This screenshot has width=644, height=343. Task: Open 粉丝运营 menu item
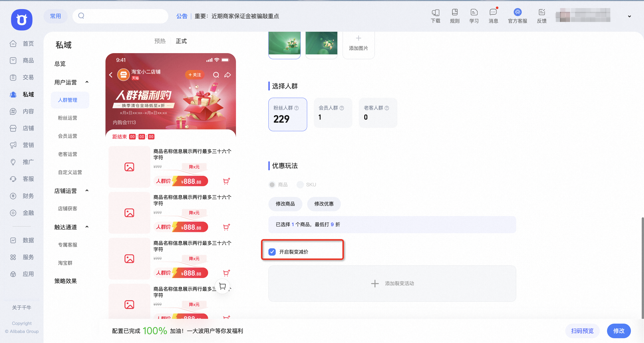tap(68, 118)
